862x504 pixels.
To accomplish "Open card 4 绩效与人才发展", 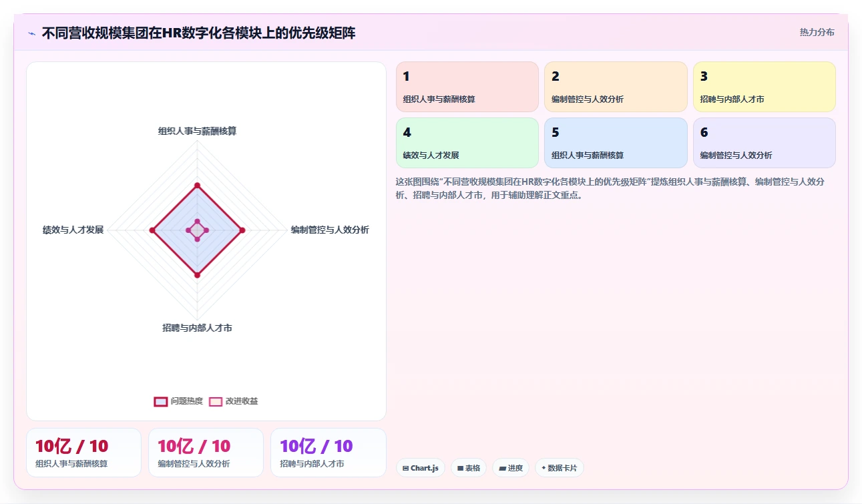I will click(467, 143).
